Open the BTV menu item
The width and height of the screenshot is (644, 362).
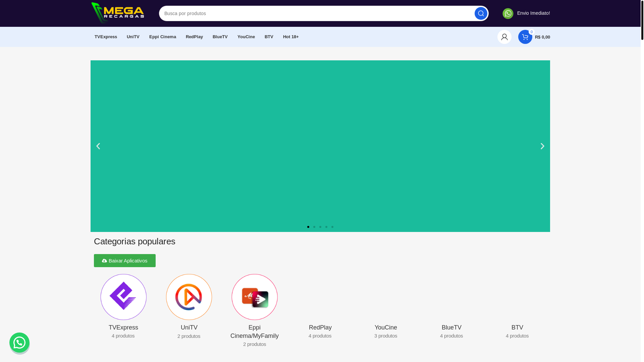point(269,37)
